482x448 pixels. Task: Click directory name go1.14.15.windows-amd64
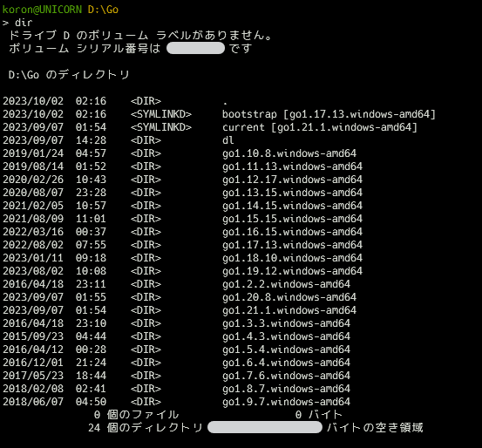pos(292,206)
